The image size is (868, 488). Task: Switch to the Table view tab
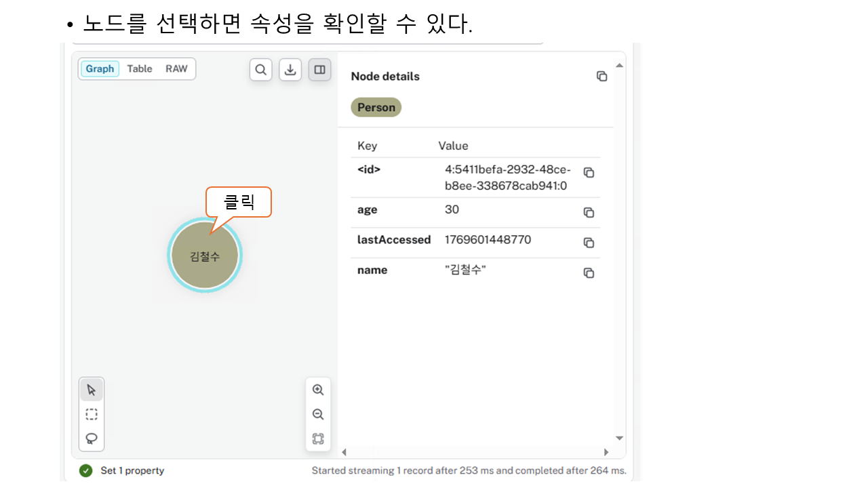(x=140, y=69)
